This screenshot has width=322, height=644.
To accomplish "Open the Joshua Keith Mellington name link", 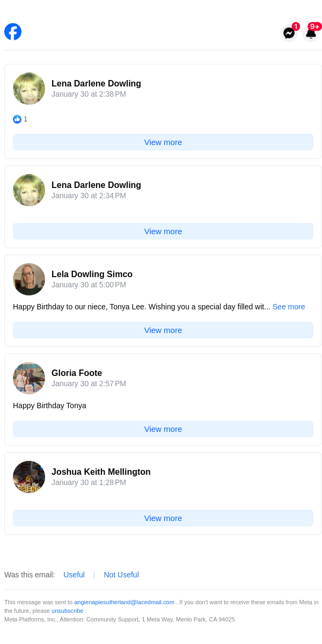I will [x=101, y=472].
